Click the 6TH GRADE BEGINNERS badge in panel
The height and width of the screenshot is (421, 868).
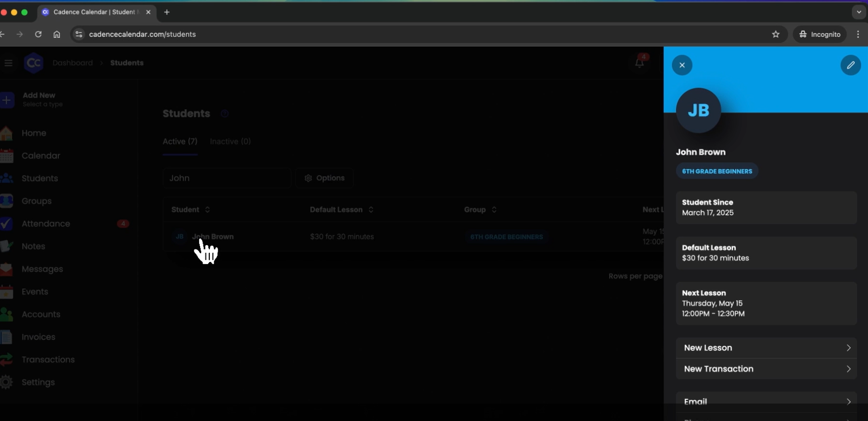pos(717,171)
